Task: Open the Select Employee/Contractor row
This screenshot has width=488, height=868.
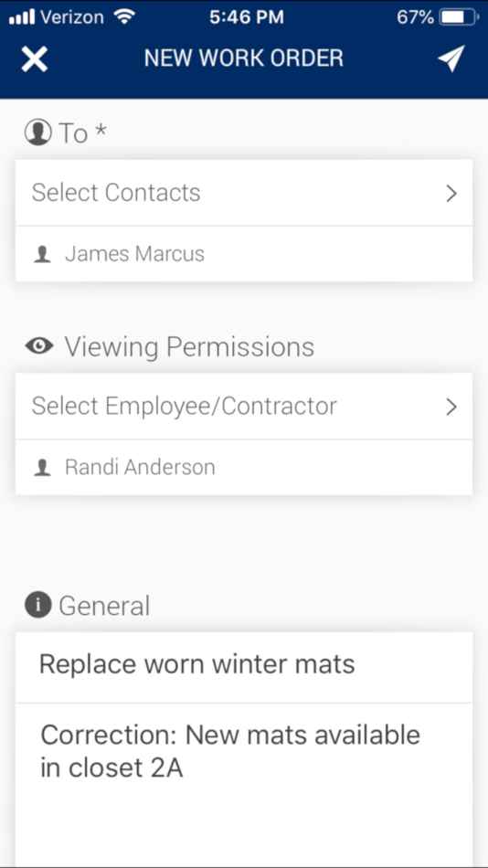Action: (244, 407)
